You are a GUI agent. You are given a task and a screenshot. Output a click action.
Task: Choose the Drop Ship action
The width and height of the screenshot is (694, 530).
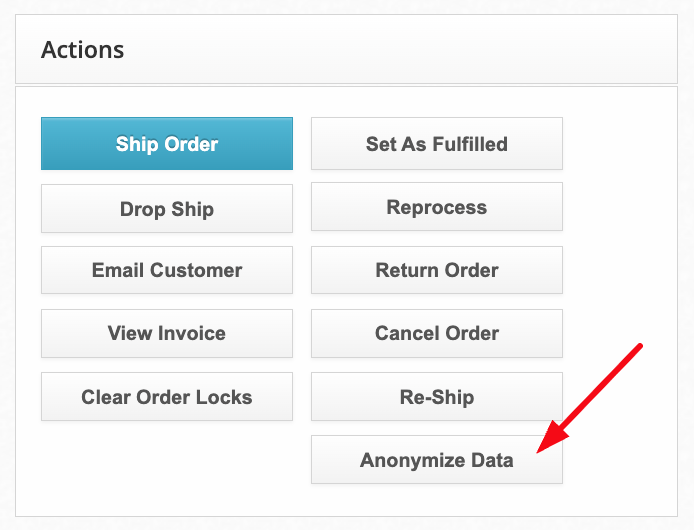167,209
